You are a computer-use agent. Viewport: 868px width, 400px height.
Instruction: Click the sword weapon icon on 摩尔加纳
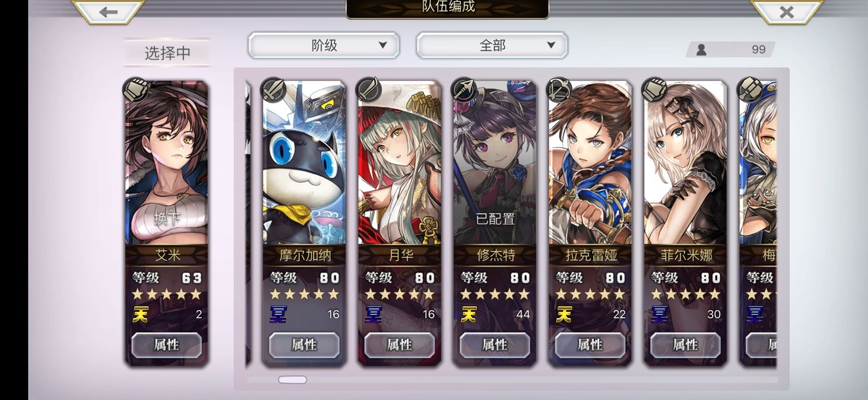(272, 89)
